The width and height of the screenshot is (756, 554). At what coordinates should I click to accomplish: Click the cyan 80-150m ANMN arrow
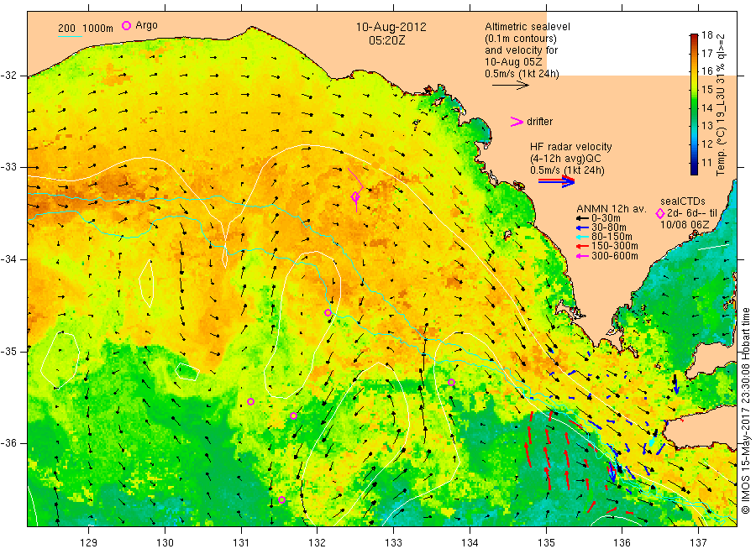tap(582, 237)
